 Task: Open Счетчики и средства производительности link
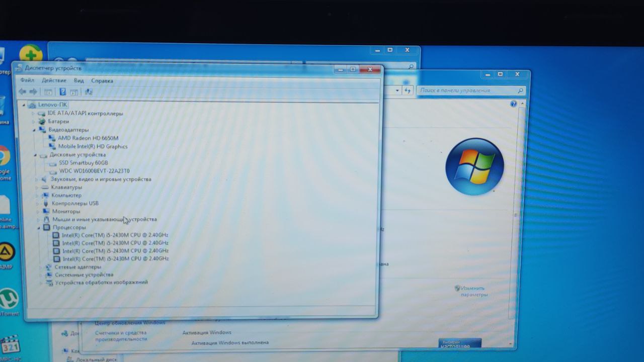tap(121, 335)
